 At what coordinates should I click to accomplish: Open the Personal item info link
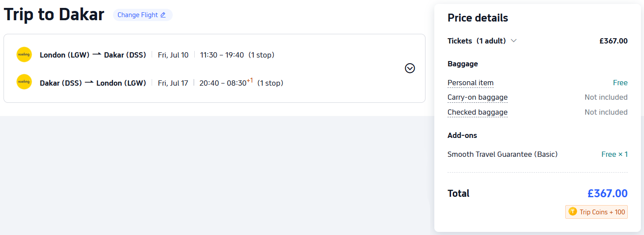pyautogui.click(x=470, y=83)
